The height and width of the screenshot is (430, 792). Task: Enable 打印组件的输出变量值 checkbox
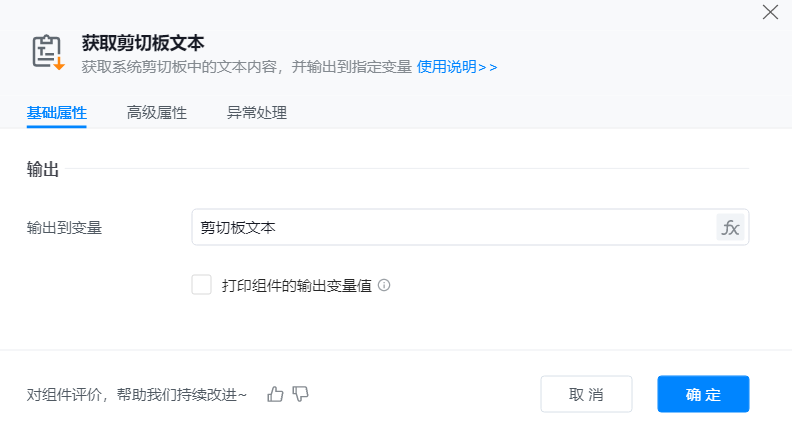click(201, 285)
